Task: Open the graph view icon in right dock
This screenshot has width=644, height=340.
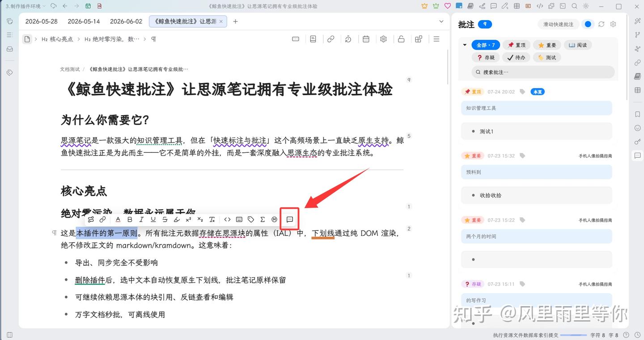Action: point(637,49)
